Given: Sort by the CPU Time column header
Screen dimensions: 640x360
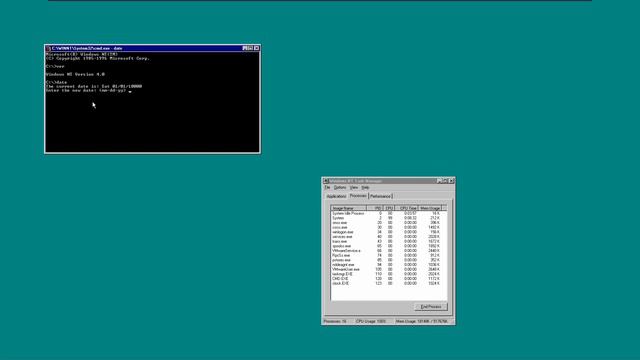Looking at the screenshot, I should point(407,208).
